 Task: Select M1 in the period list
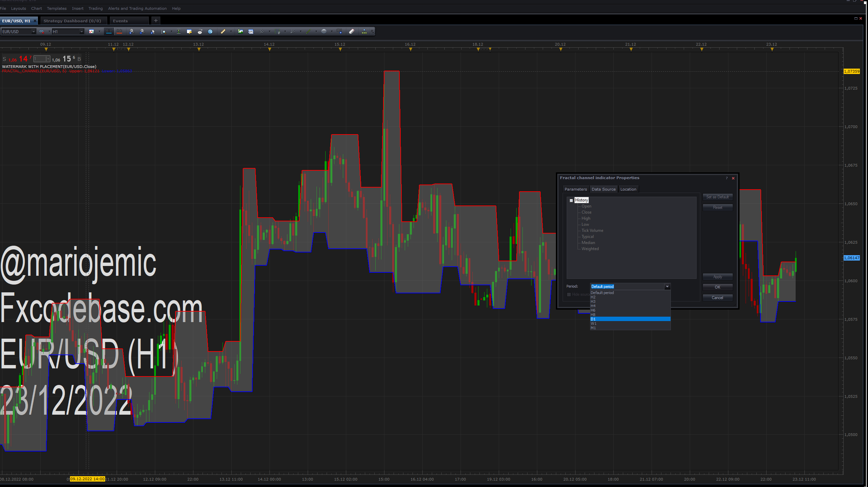pos(630,328)
